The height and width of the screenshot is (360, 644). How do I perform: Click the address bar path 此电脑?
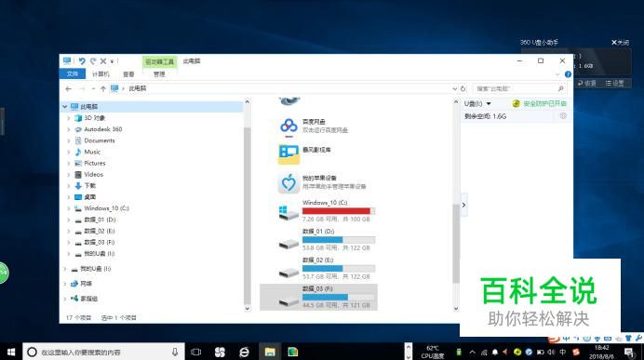(x=138, y=88)
